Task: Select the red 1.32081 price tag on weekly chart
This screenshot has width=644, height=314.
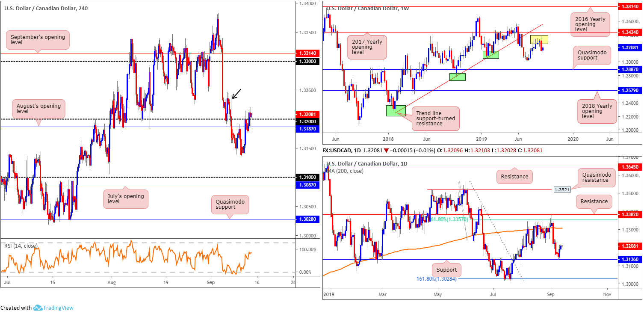Action: (x=631, y=48)
